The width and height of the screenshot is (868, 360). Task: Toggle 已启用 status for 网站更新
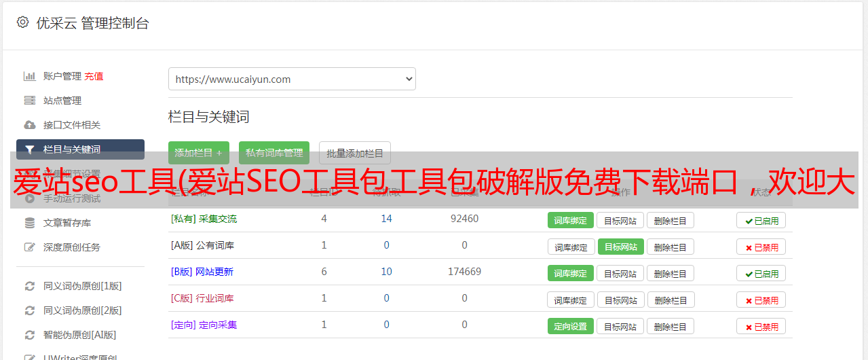[x=761, y=273]
